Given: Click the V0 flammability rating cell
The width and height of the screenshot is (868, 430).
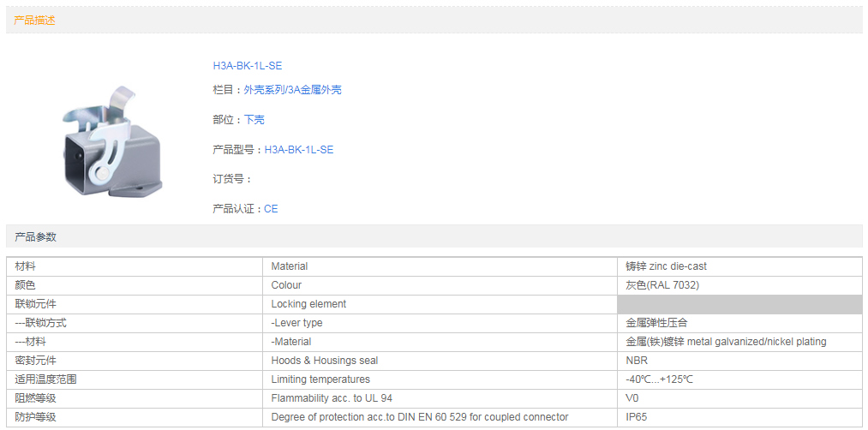Looking at the screenshot, I should click(632, 398).
